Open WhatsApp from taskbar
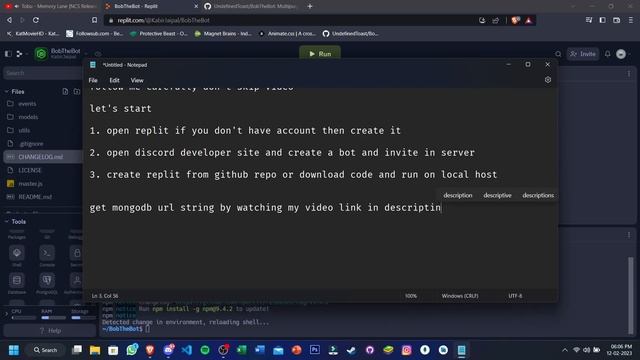640x360 pixels. coord(132,350)
